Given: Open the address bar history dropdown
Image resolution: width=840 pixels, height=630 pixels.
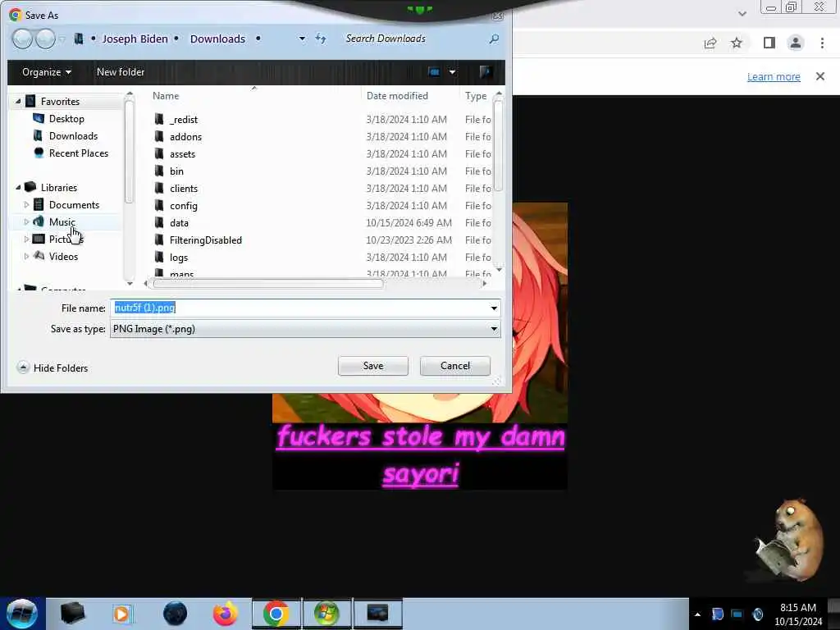Looking at the screenshot, I should coord(302,39).
